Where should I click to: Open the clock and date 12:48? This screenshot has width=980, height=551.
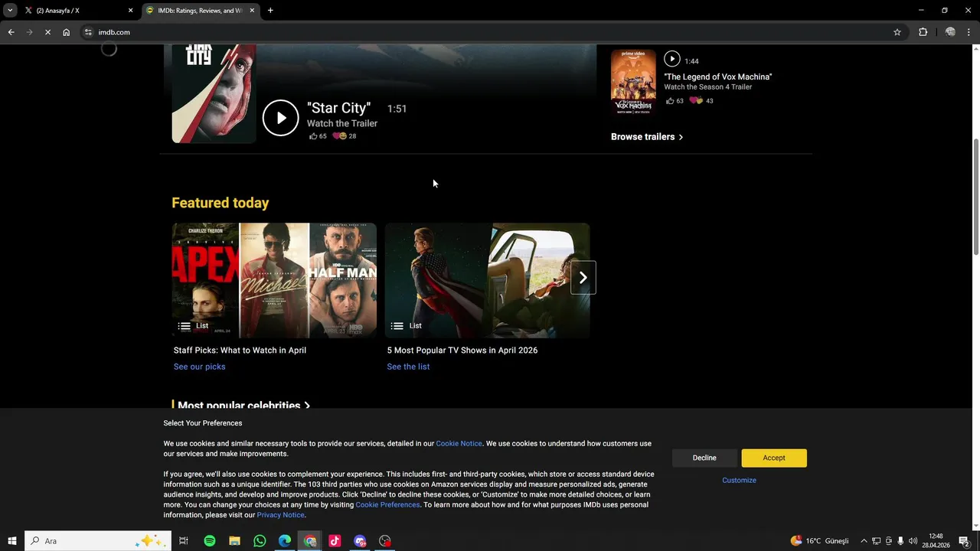pyautogui.click(x=936, y=541)
